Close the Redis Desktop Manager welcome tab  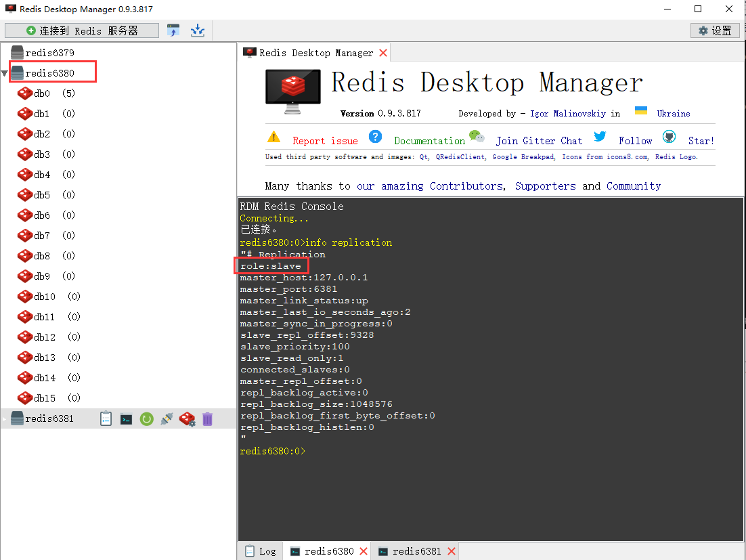click(x=383, y=53)
